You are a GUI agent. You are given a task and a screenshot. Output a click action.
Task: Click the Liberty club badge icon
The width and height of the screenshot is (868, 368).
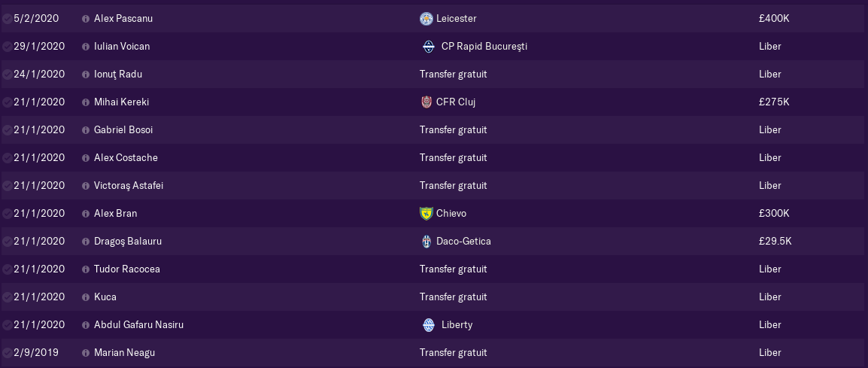coord(429,325)
